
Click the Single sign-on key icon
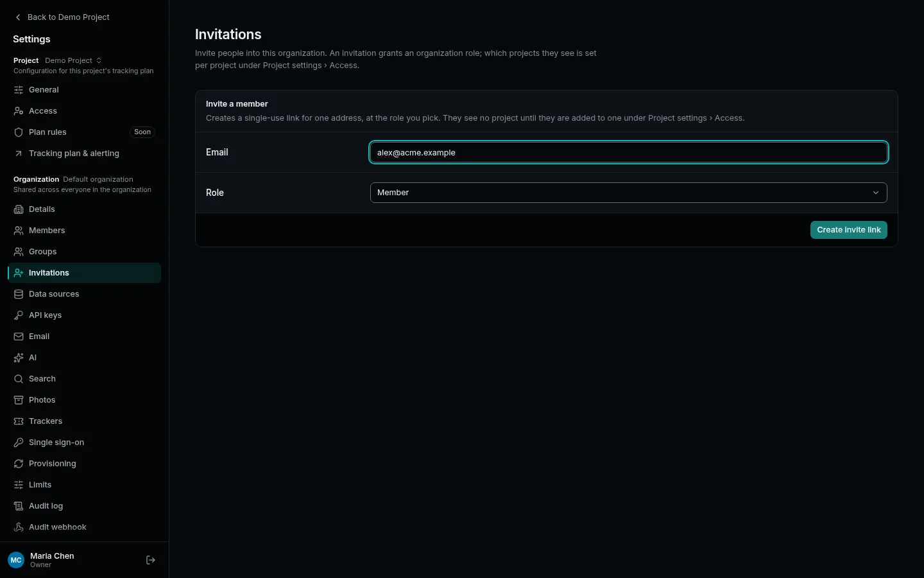click(x=19, y=442)
